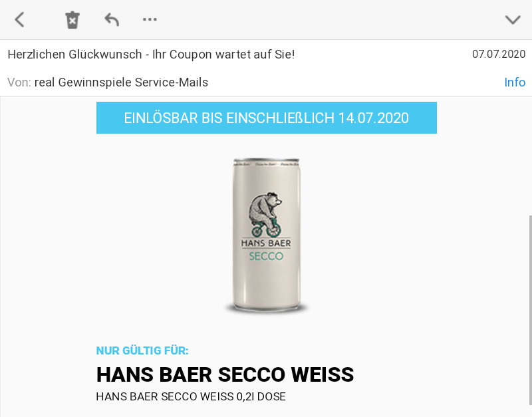Click the HANS BAER SECCO WEISS title
This screenshot has height=417, width=532.
pyautogui.click(x=225, y=374)
